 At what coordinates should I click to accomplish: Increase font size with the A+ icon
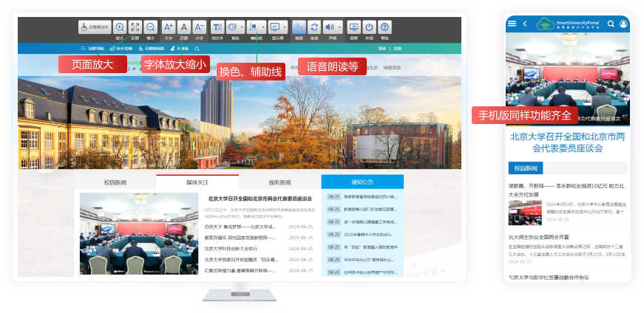pyautogui.click(x=168, y=27)
